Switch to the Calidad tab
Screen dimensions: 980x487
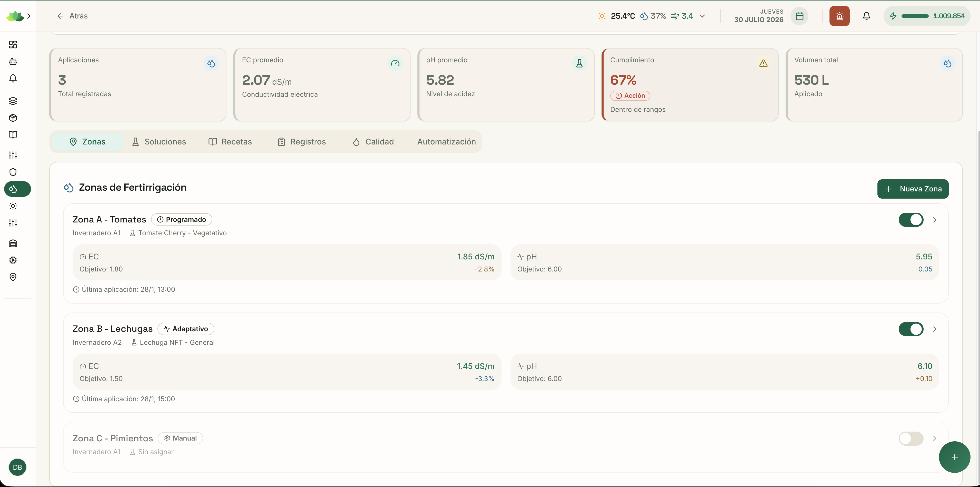(373, 142)
